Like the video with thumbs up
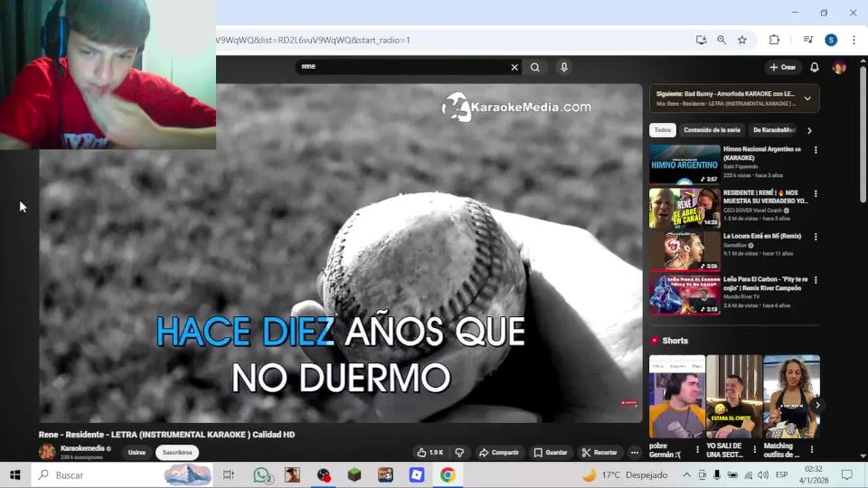 click(430, 452)
